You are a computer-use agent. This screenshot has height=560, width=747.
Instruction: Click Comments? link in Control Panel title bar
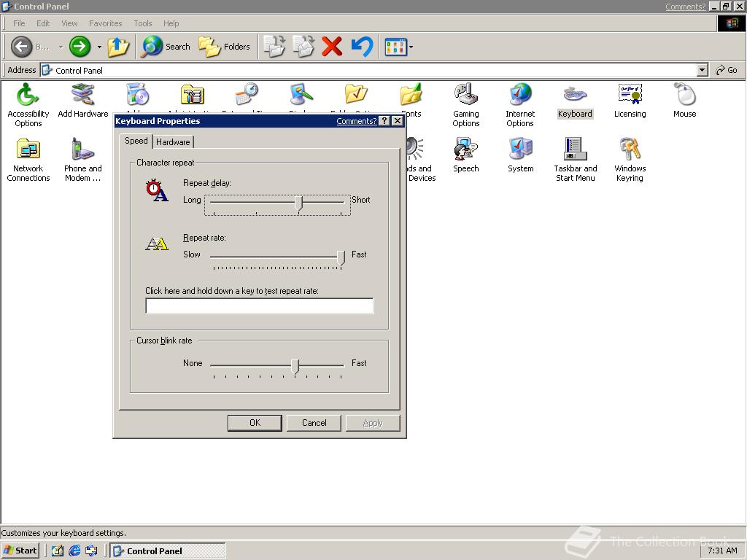coord(685,6)
